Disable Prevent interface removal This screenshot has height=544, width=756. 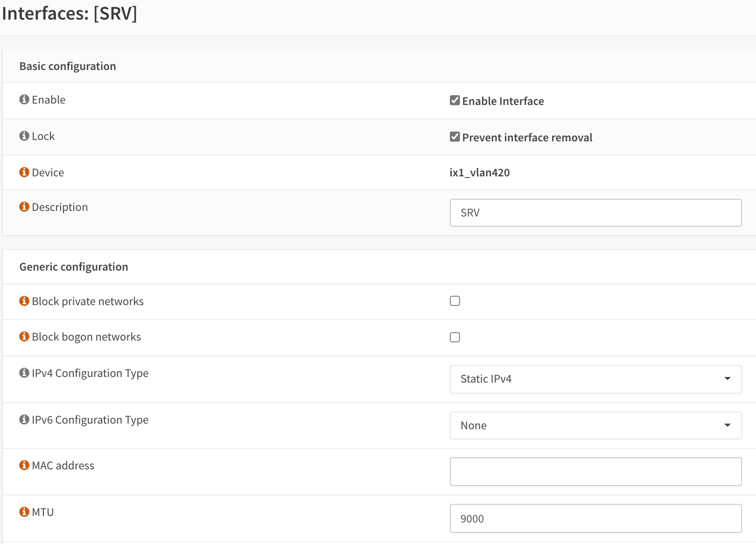(x=455, y=136)
